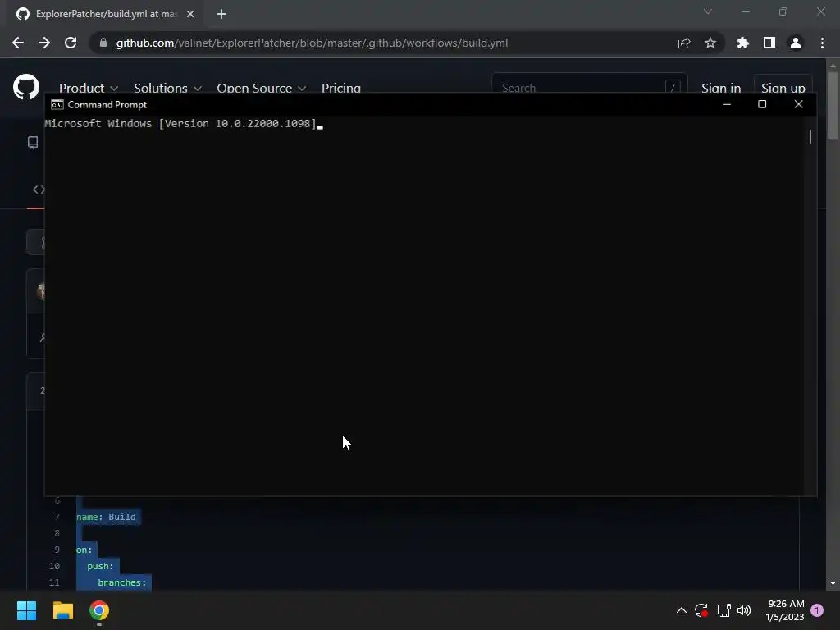The height and width of the screenshot is (630, 840).
Task: Open the Windows Start menu
Action: tap(26, 610)
